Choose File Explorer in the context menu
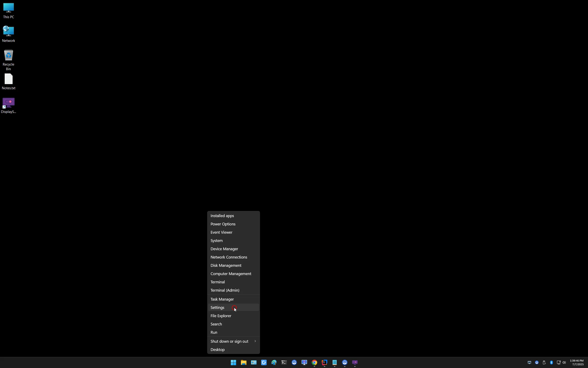Image resolution: width=588 pixels, height=368 pixels. [234, 316]
